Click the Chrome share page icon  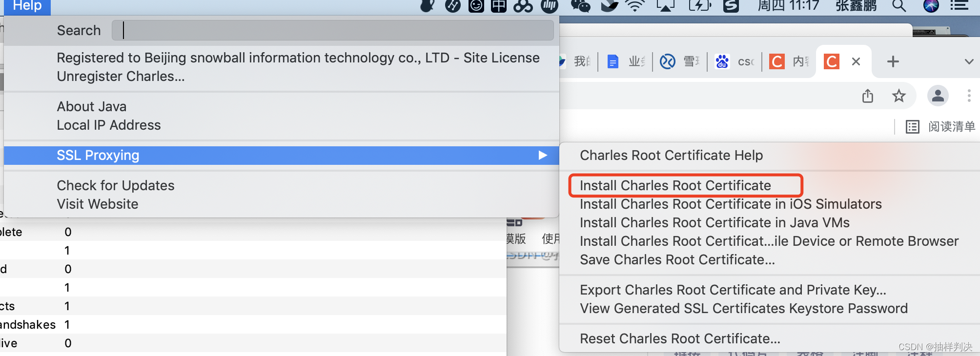click(x=867, y=96)
